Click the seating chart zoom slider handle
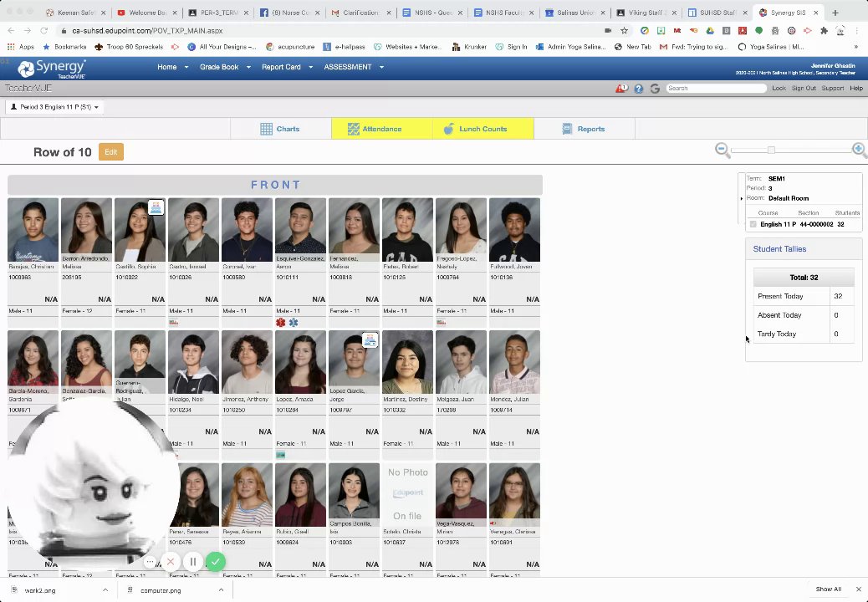This screenshot has width=868, height=602. 771,150
